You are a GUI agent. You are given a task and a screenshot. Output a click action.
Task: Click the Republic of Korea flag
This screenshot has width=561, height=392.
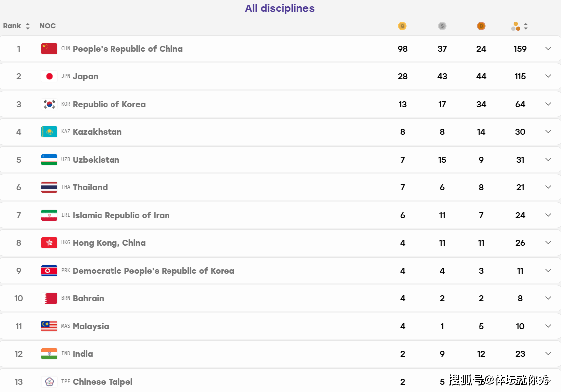pyautogui.click(x=50, y=104)
